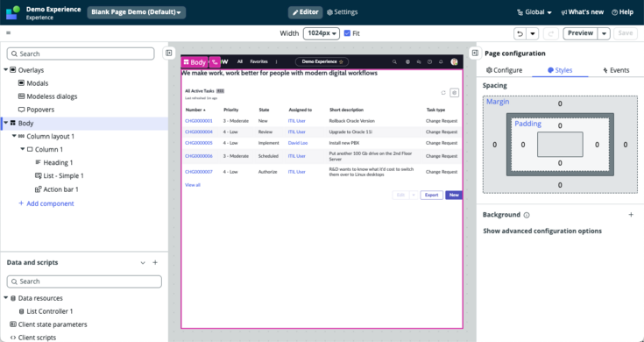Click the Preview button
Viewport: 644px width, 342px height.
tap(580, 33)
